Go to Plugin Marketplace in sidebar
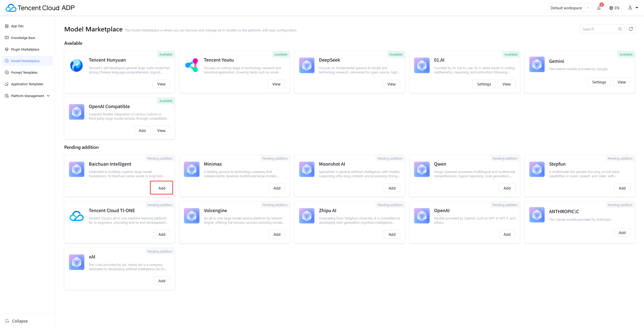This screenshot has height=328, width=644. click(x=25, y=49)
